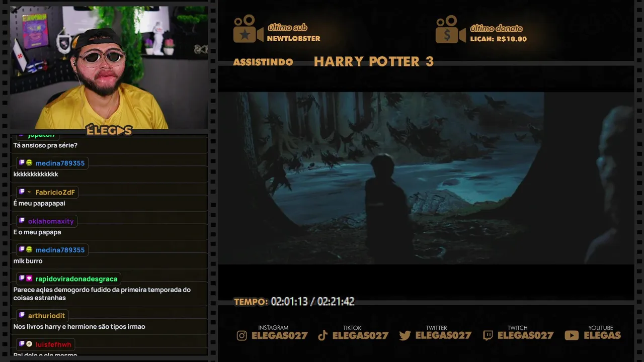Select the username rapidoviradonadesgraca
The height and width of the screenshot is (362, 644).
click(x=76, y=279)
